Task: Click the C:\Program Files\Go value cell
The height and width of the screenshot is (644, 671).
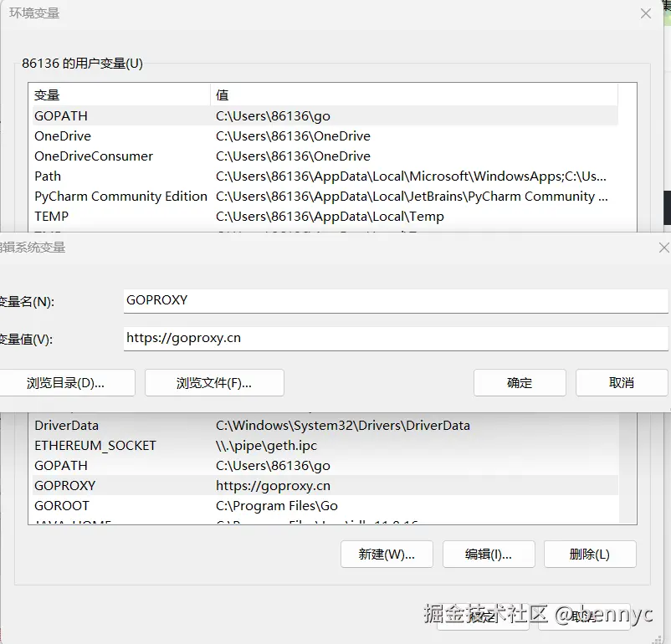Action: pos(277,506)
